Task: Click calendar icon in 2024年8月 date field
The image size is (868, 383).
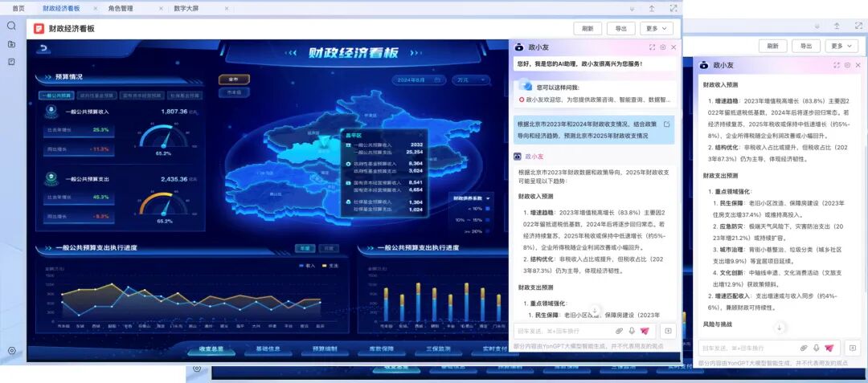Action: pyautogui.click(x=437, y=80)
